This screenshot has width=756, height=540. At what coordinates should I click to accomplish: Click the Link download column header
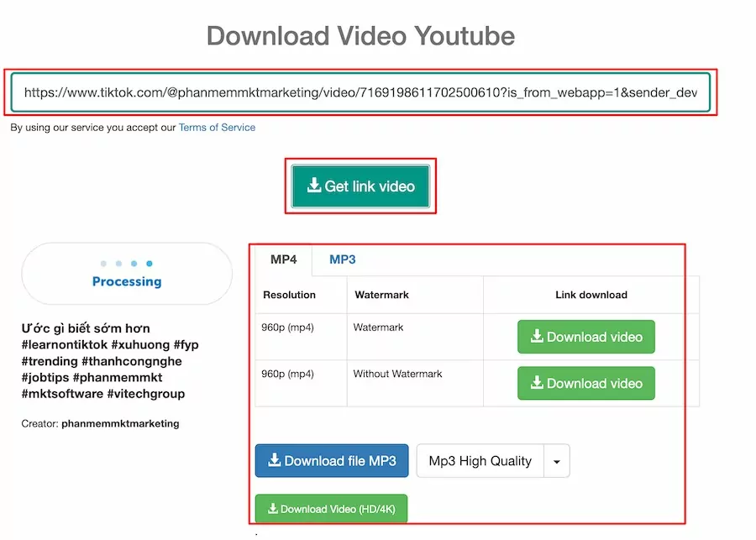tap(591, 295)
